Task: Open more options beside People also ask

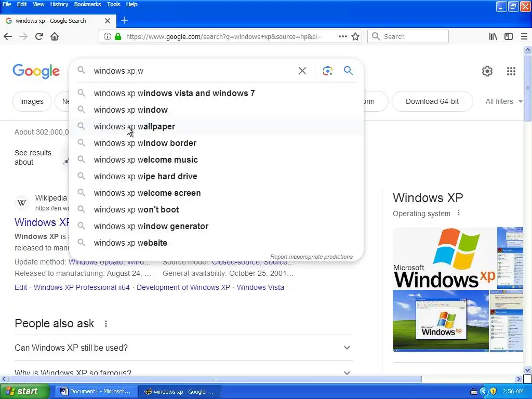Action: (106, 324)
